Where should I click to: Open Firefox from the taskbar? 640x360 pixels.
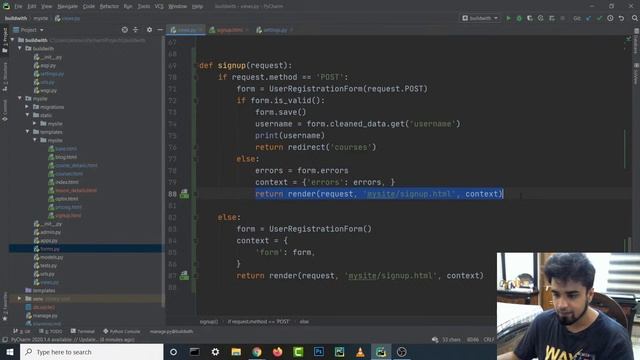278,352
